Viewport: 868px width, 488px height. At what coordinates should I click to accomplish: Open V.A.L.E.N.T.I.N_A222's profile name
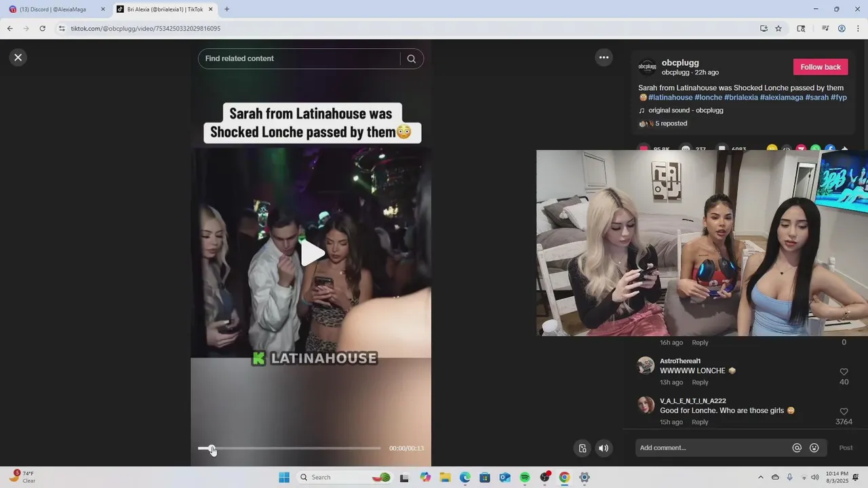(x=693, y=401)
